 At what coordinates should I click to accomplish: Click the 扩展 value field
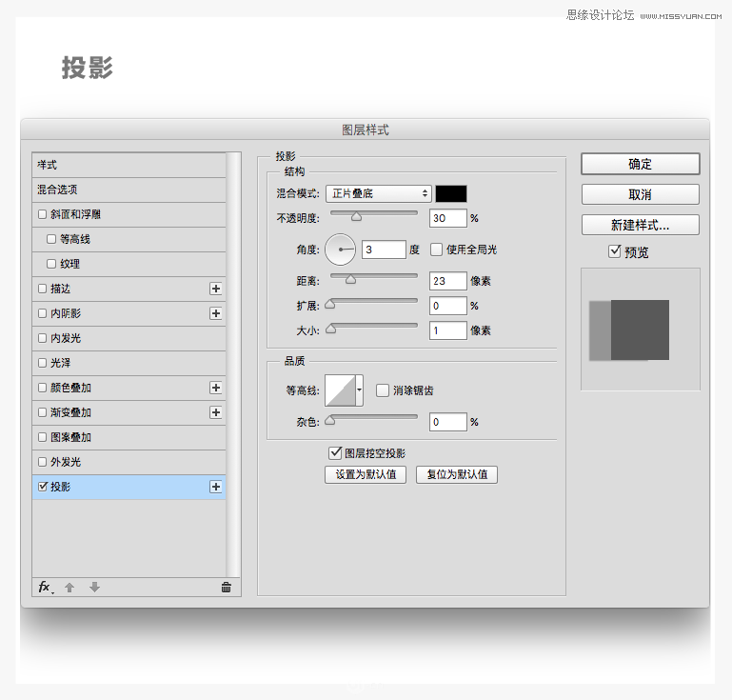[448, 306]
